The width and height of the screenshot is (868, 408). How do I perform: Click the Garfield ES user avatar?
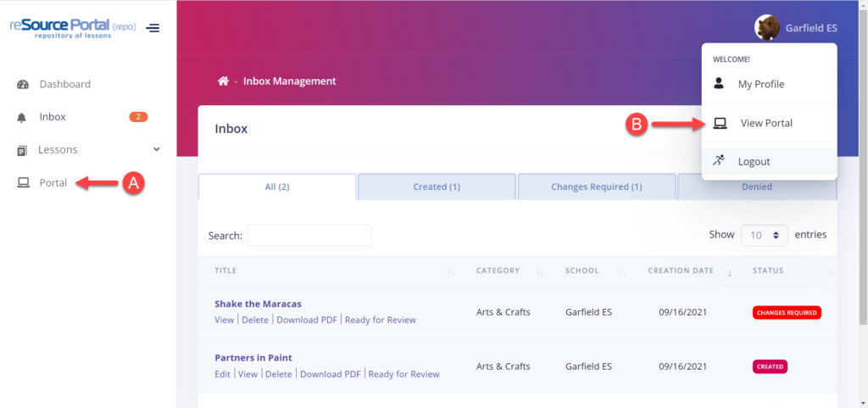(x=767, y=27)
